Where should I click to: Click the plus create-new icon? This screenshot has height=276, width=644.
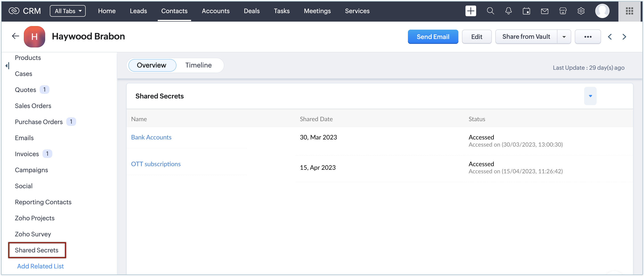click(x=470, y=11)
